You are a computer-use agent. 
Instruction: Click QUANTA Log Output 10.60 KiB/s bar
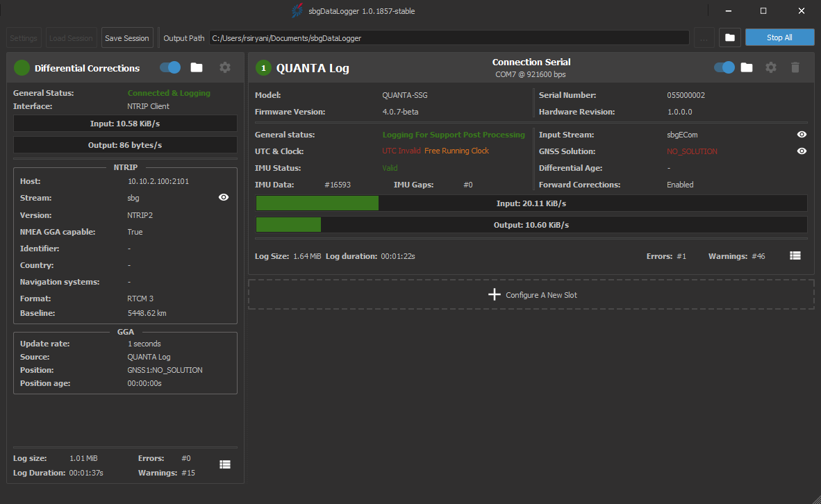pos(531,224)
